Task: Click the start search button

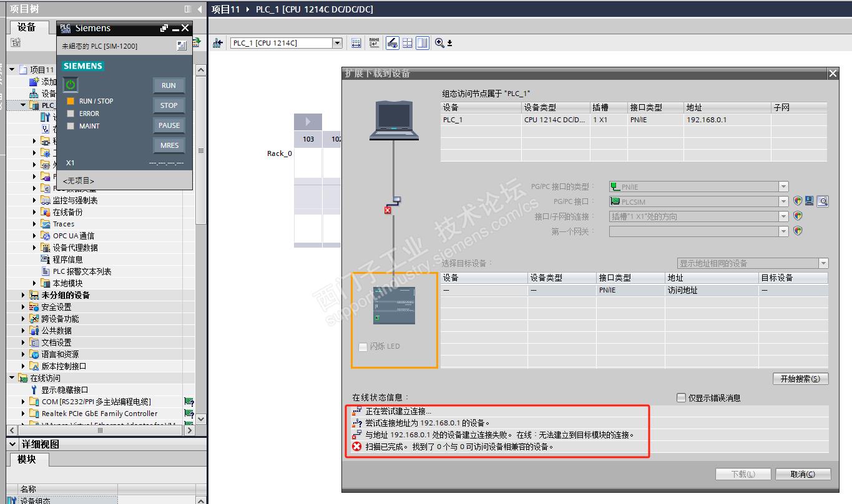Action: 800,379
